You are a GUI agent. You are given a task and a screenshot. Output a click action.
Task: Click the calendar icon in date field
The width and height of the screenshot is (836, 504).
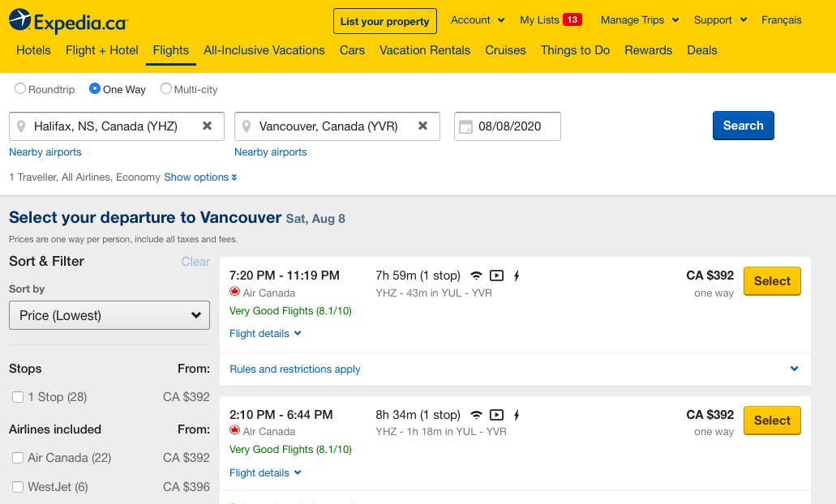coord(465,126)
